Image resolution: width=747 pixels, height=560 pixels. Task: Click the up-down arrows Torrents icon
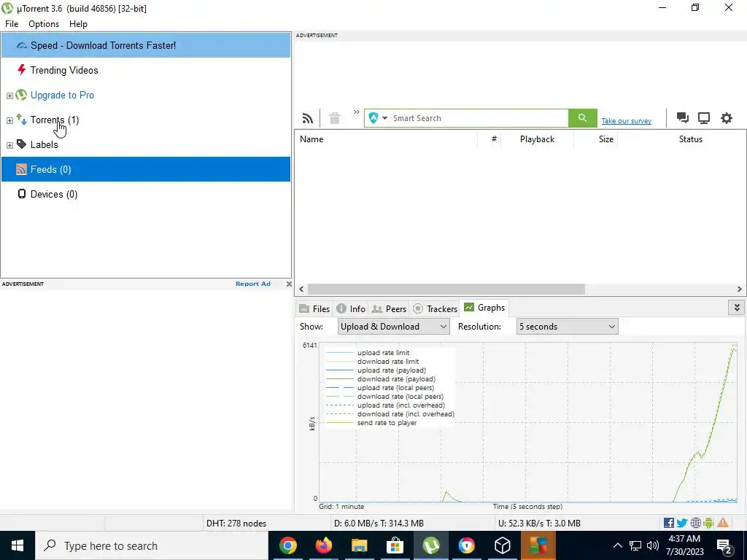click(x=21, y=119)
